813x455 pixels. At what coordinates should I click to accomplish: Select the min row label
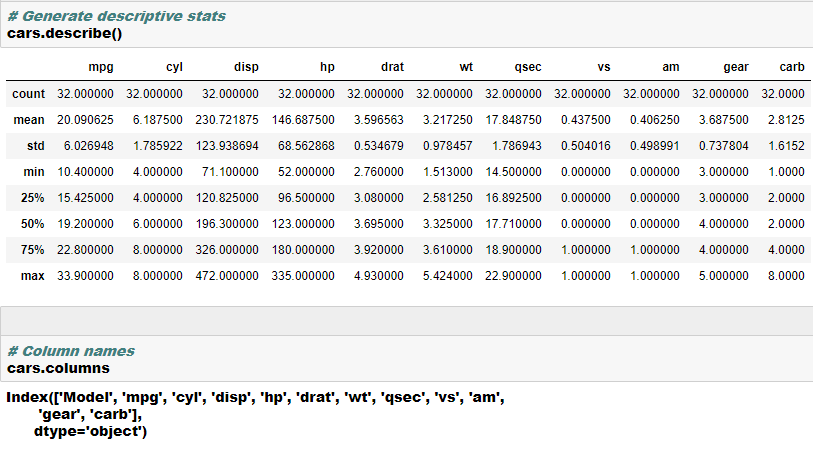(x=34, y=172)
